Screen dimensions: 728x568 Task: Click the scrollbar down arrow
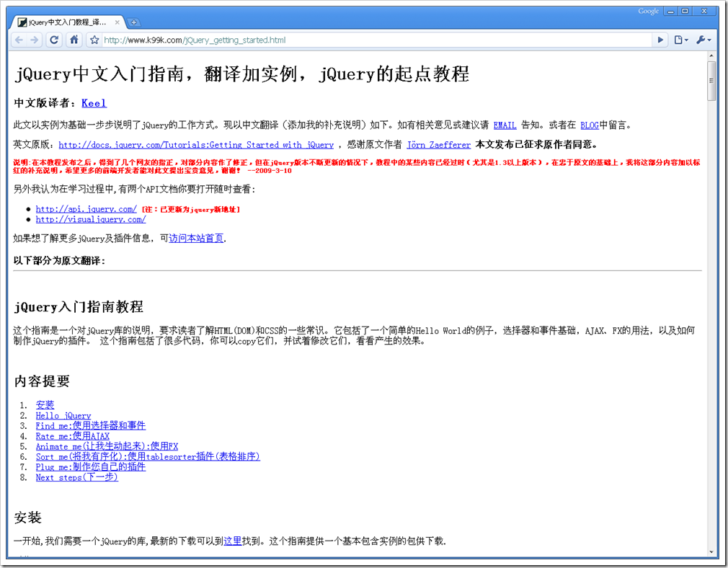[x=711, y=552]
